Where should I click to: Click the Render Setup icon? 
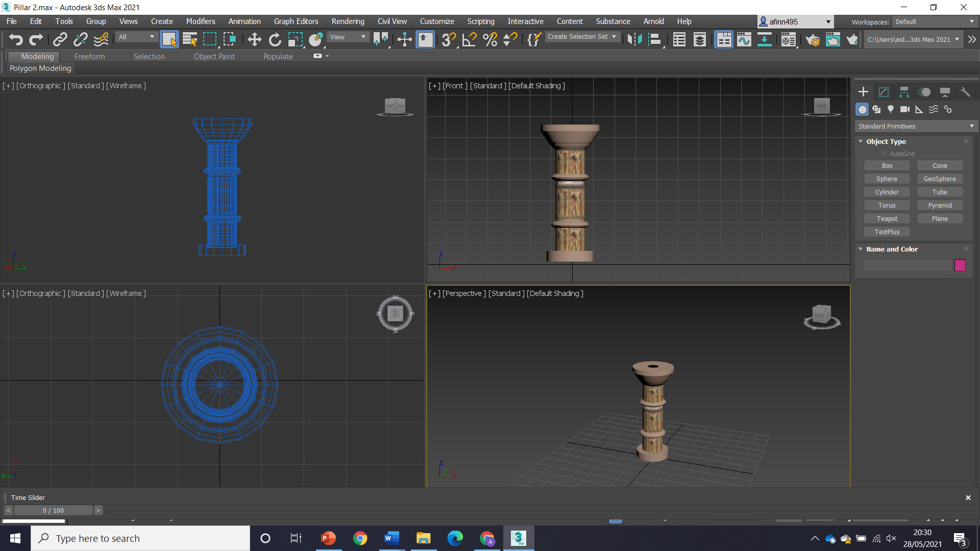[x=813, y=39]
